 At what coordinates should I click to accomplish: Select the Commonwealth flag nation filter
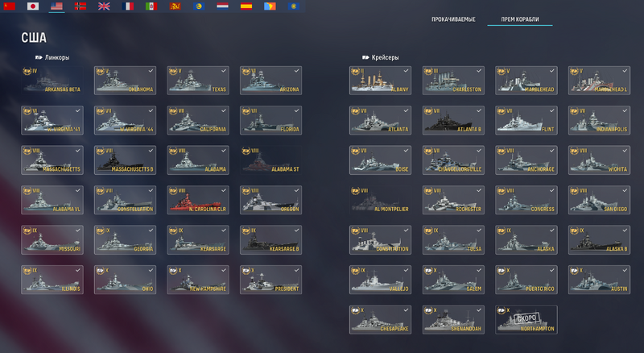[x=294, y=6]
